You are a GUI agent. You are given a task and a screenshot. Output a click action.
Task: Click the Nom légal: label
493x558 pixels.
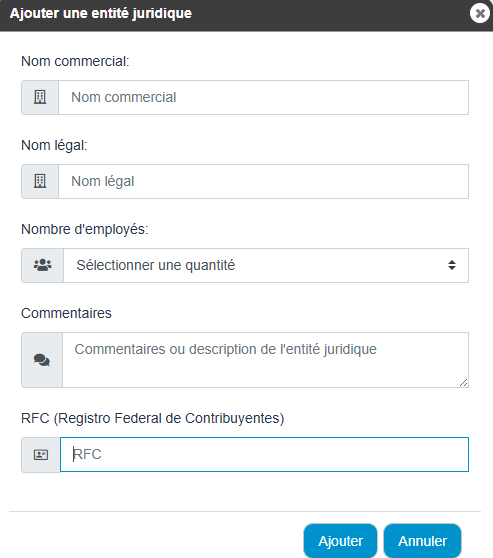tap(54, 145)
